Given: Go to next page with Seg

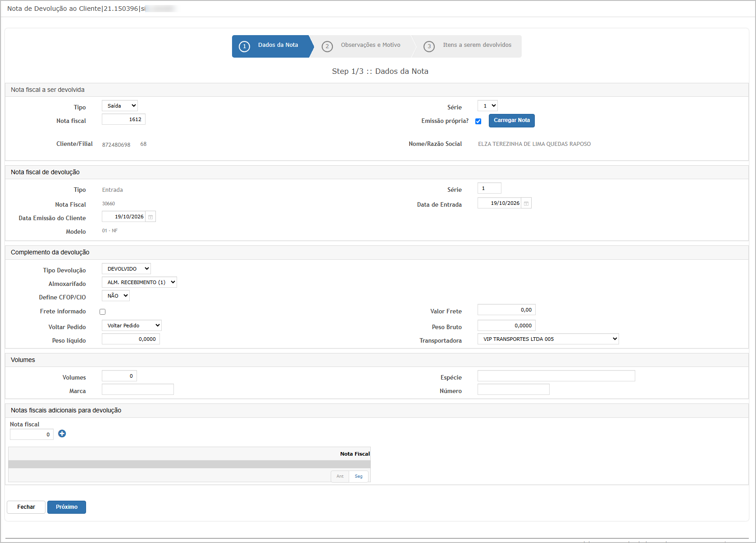Looking at the screenshot, I should pyautogui.click(x=359, y=476).
